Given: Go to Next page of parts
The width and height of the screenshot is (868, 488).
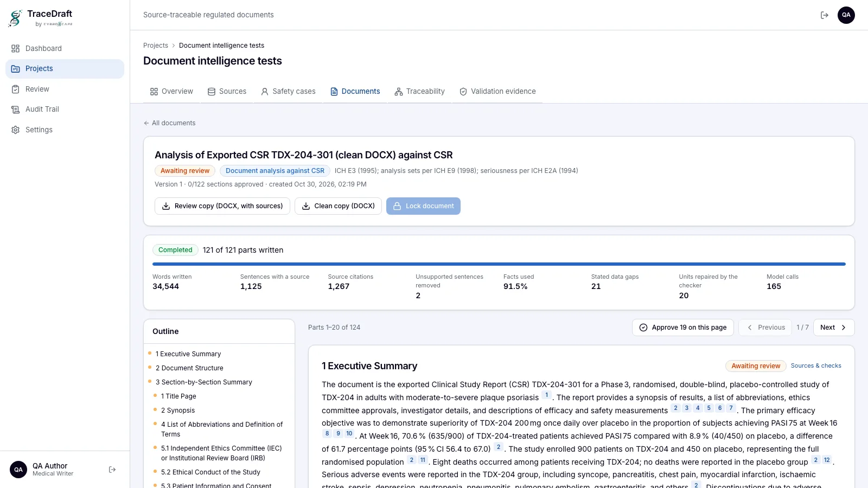Looking at the screenshot, I should click(x=834, y=328).
